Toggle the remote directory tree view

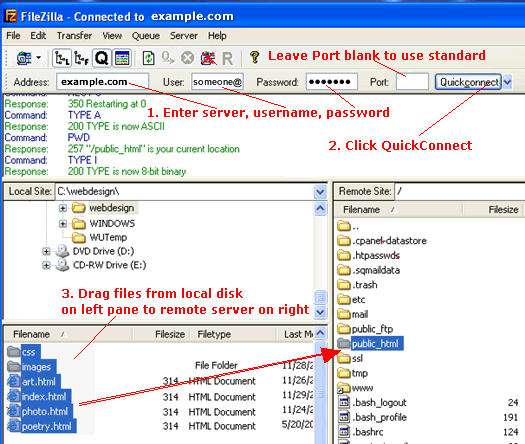pyautogui.click(x=81, y=58)
